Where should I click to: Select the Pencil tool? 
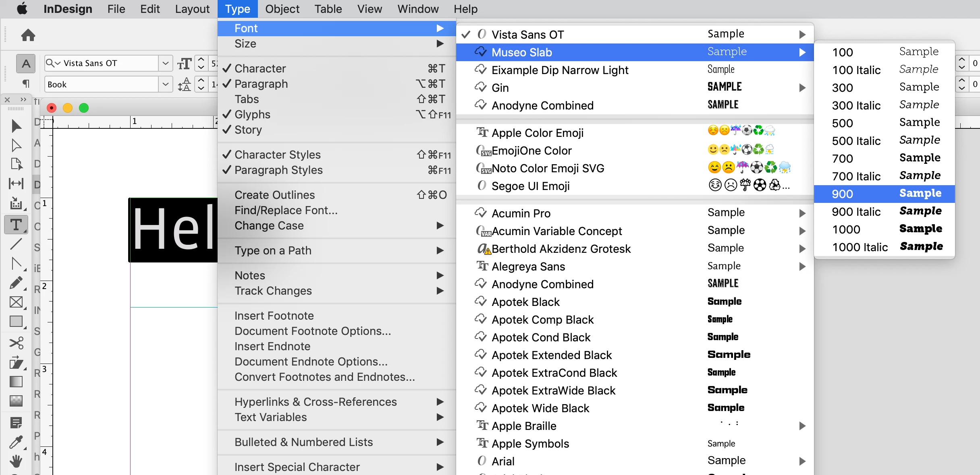(16, 283)
